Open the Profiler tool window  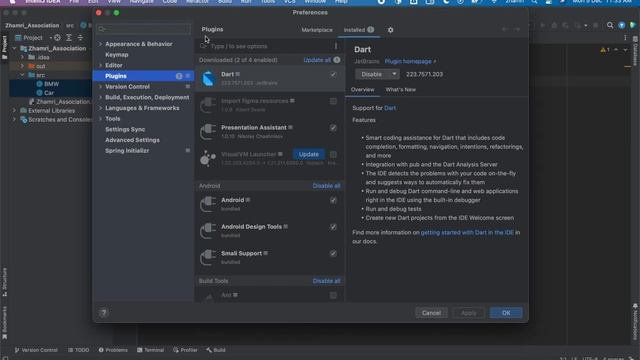tap(185, 350)
